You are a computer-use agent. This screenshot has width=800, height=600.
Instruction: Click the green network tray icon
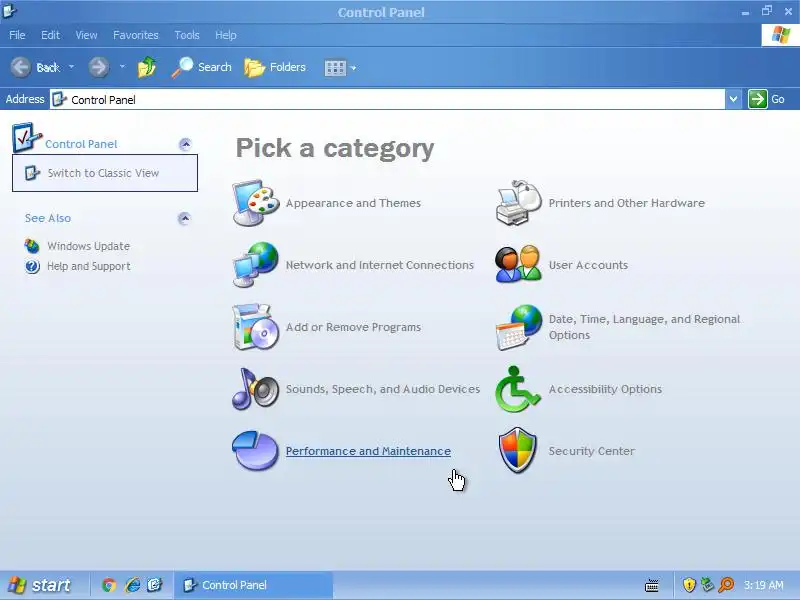coord(707,585)
